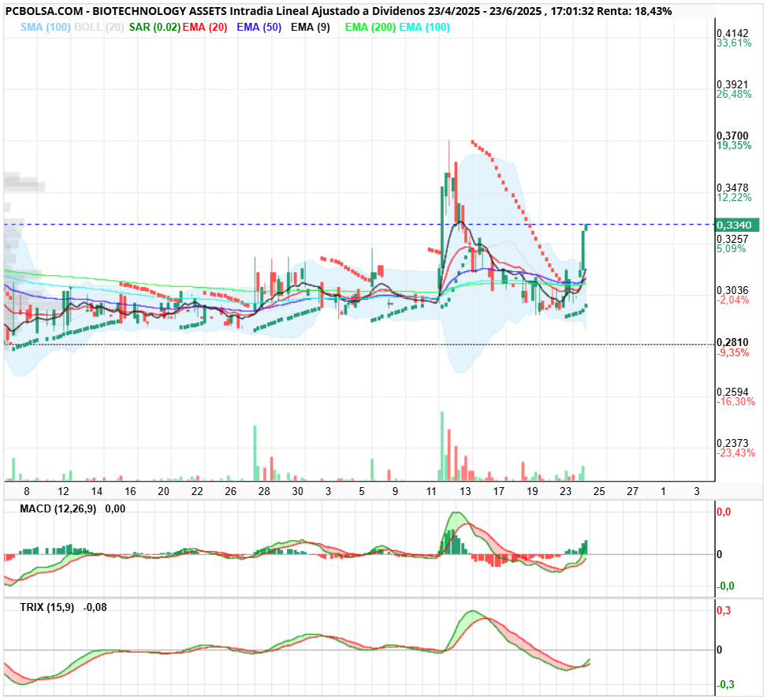Image resolution: width=767 pixels, height=700 pixels.
Task: Click the MACD (12,26,9) panel label
Action: [x=58, y=508]
